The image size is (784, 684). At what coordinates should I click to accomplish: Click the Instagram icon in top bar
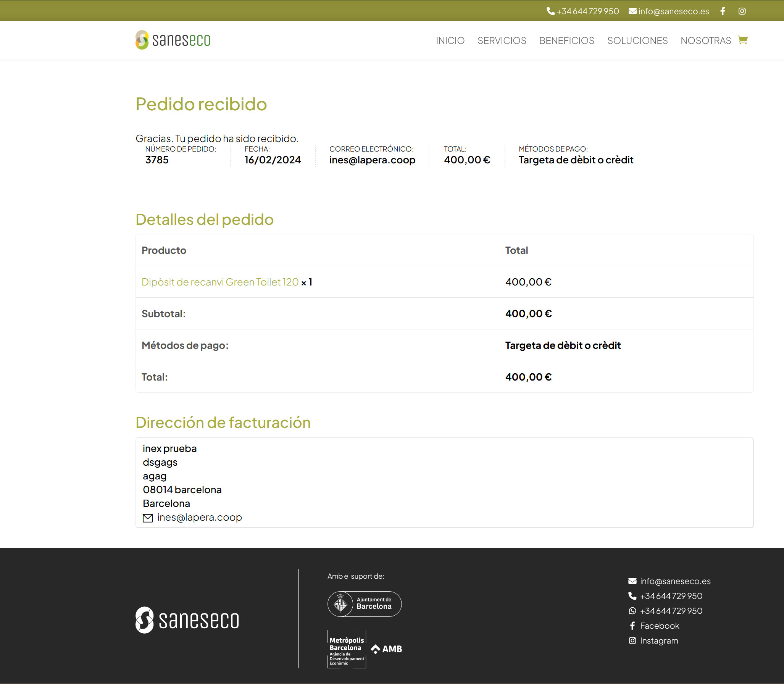click(742, 11)
